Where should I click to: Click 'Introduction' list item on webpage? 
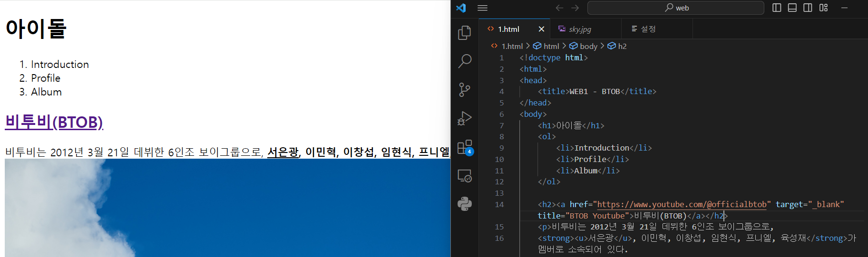click(60, 64)
